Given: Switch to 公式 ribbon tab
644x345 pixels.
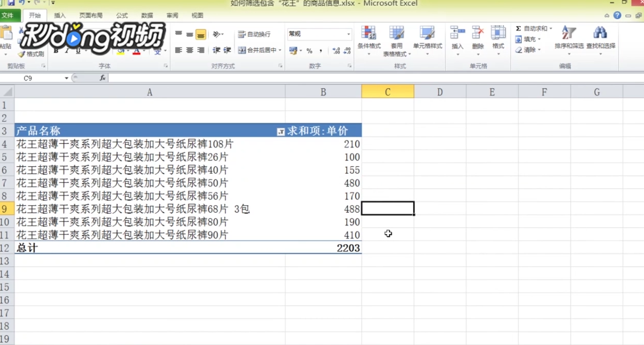Looking at the screenshot, I should (122, 16).
